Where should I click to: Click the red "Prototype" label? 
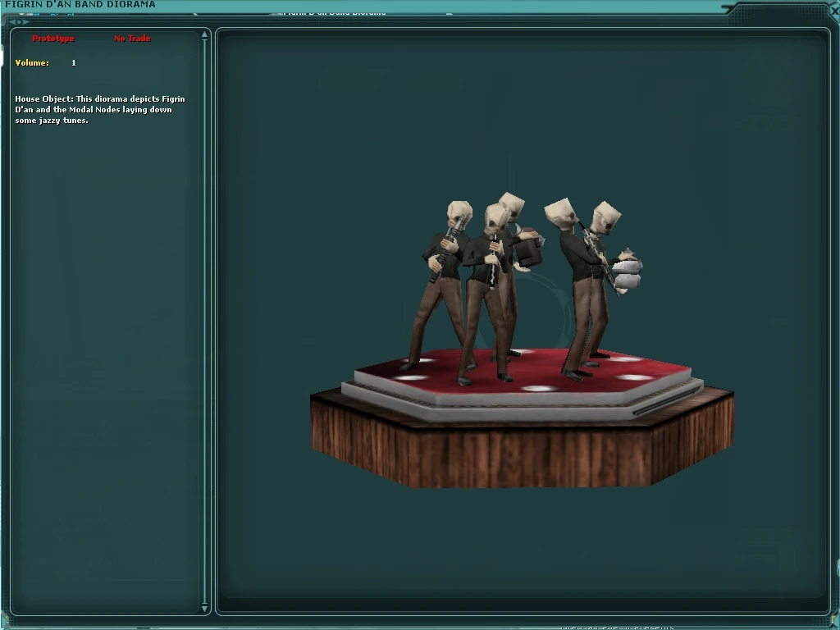(x=53, y=39)
